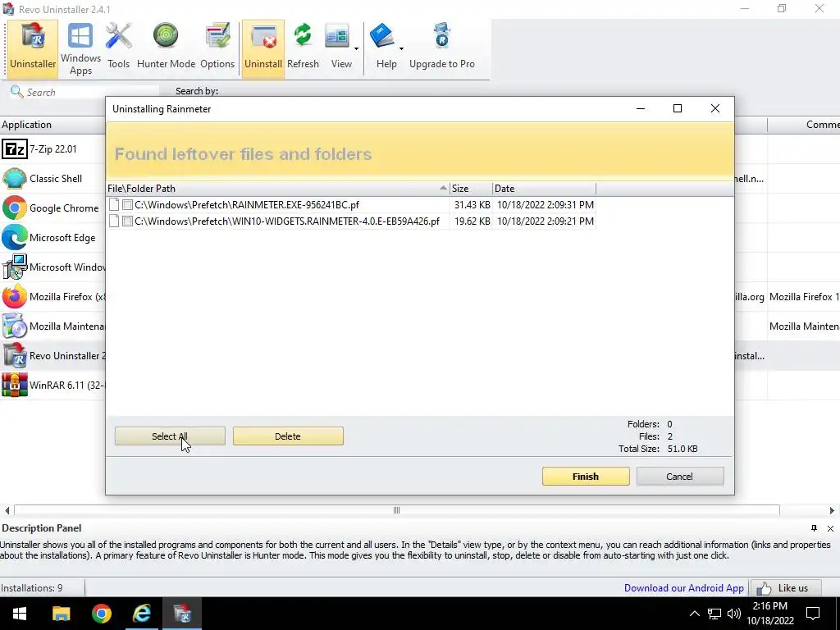Click file icon of RAINMETER.EXE-956241BC.pf row
The image size is (840, 630).
tap(113, 204)
